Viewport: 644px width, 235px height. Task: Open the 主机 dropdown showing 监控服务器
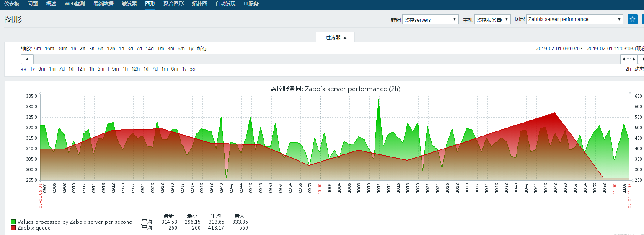[492, 19]
